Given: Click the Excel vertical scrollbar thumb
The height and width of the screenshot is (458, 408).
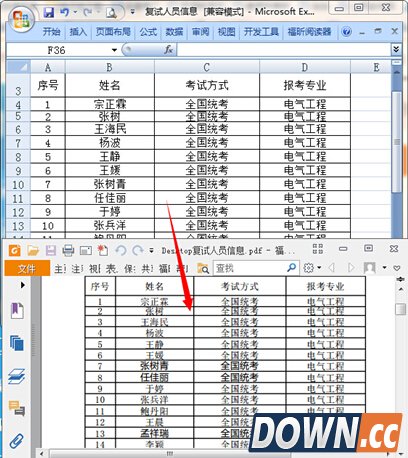Looking at the screenshot, I should click(x=397, y=142).
